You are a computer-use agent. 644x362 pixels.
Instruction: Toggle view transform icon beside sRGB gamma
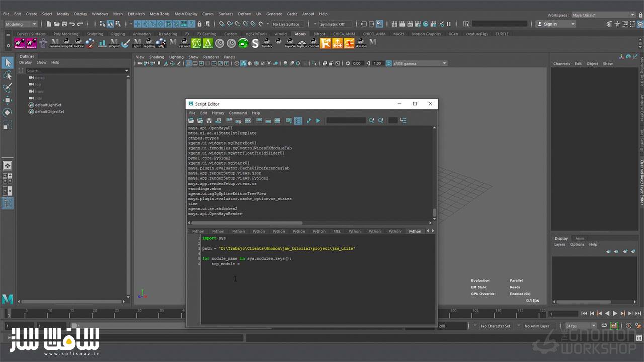point(388,63)
